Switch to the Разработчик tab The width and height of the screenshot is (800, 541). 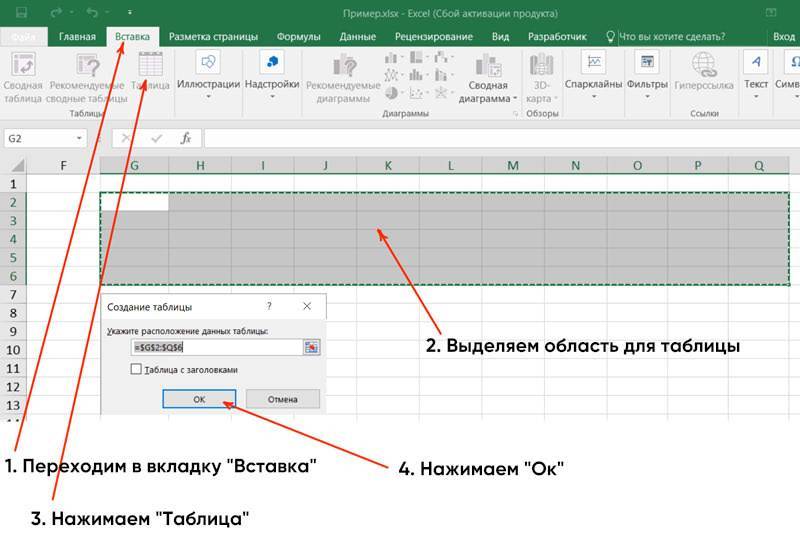click(x=557, y=37)
